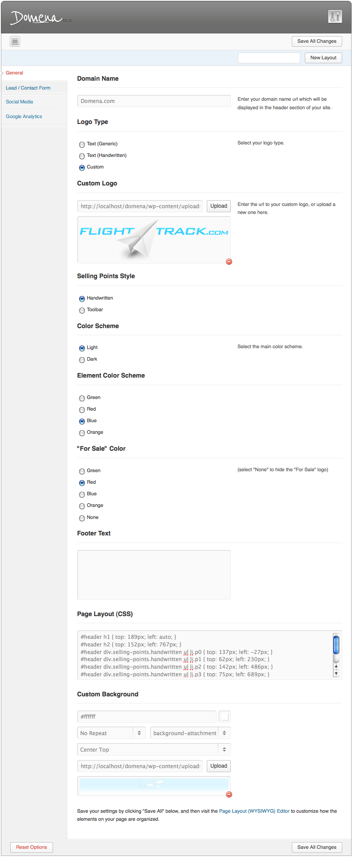Screen dimensions: 352x868
Task: Click the top Save All Changes button
Action: tap(317, 41)
